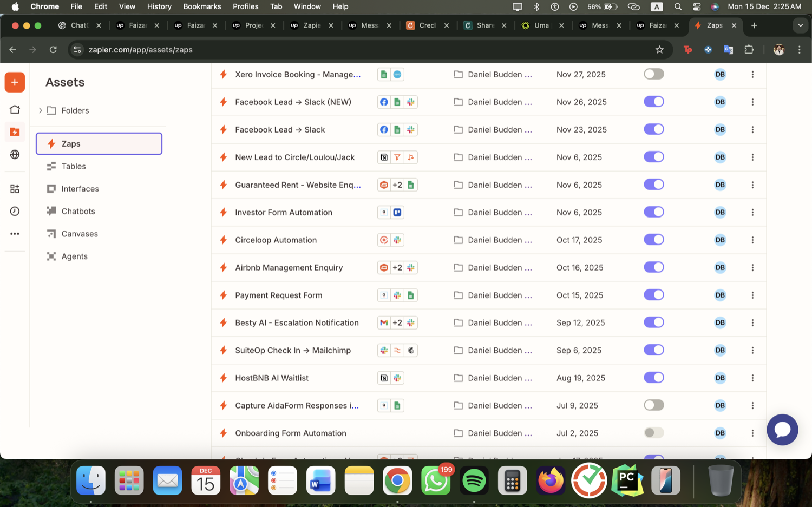The width and height of the screenshot is (812, 507).
Task: Open the App Connections globe icon
Action: pos(15,155)
